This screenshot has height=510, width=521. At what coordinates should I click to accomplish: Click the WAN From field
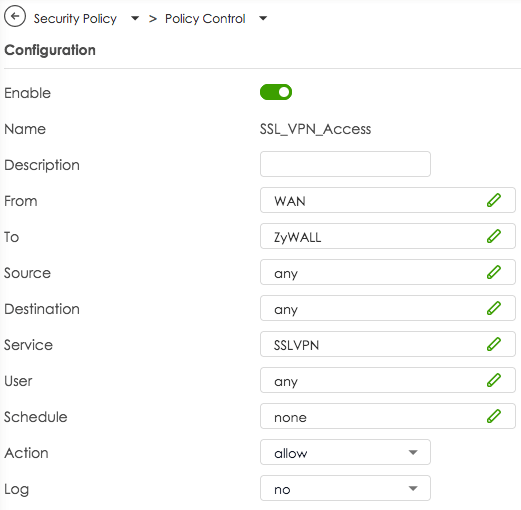[388, 200]
